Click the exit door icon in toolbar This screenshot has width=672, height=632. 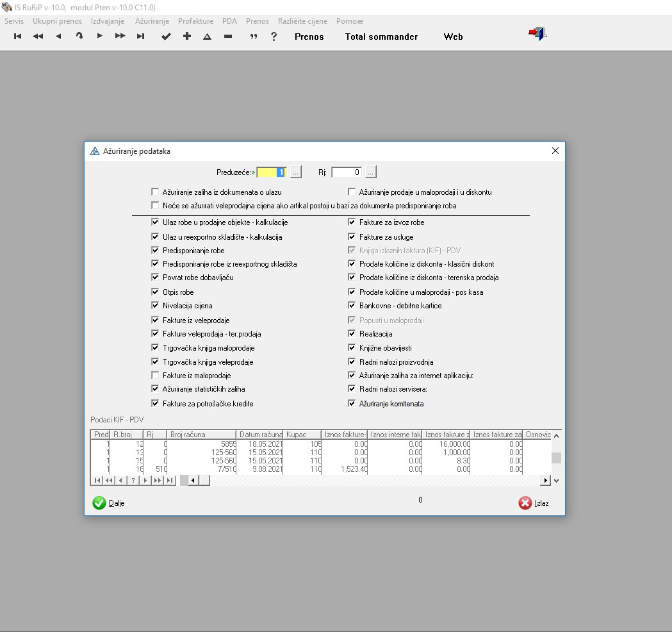tap(537, 35)
